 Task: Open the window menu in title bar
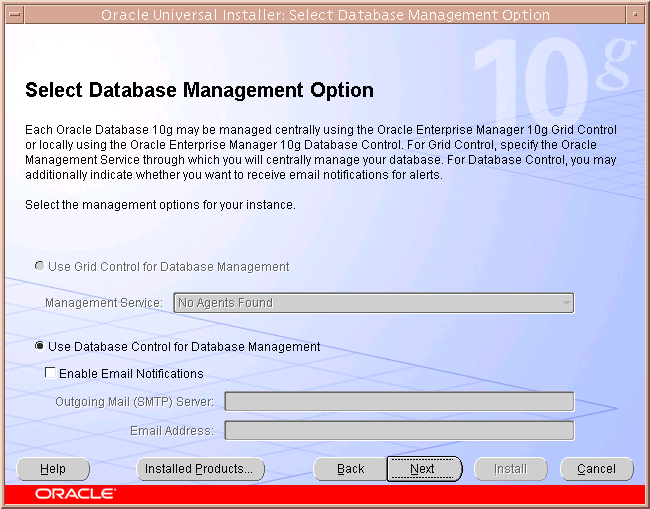point(13,15)
